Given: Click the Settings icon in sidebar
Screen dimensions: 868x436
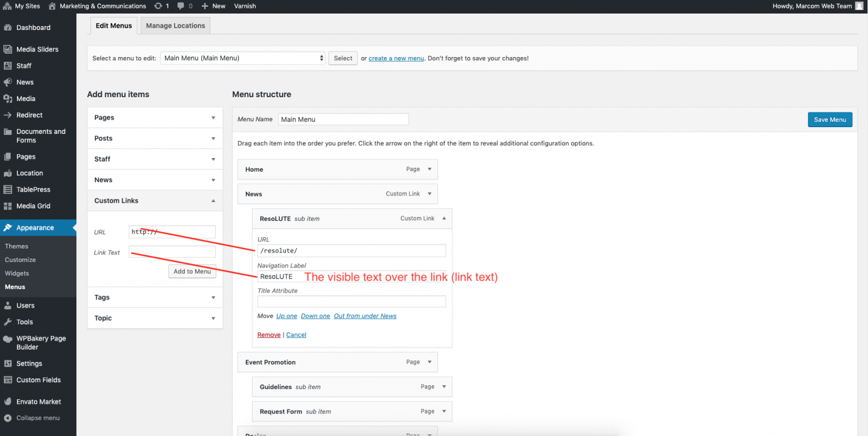Looking at the screenshot, I should [x=8, y=364].
